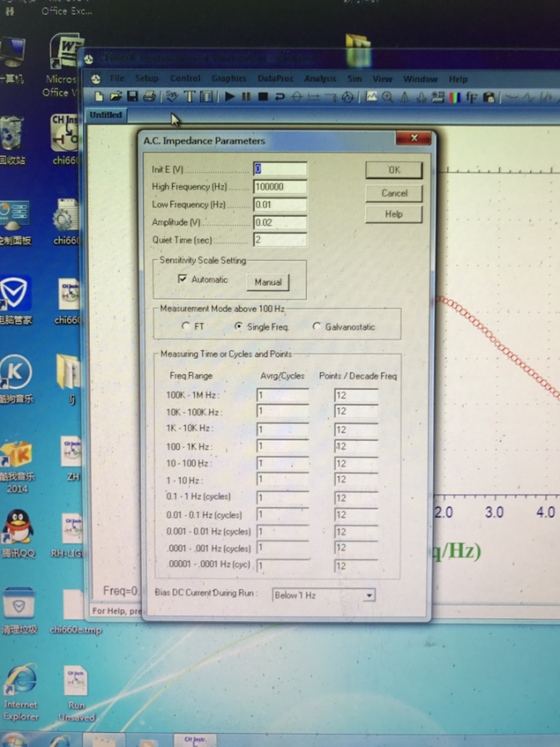Viewport: 560px width, 747px height.
Task: Click the Init E (V) input field
Action: click(280, 168)
